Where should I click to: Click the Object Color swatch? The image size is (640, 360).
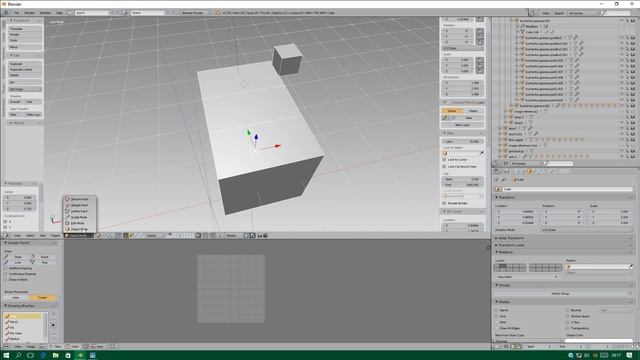point(598,340)
